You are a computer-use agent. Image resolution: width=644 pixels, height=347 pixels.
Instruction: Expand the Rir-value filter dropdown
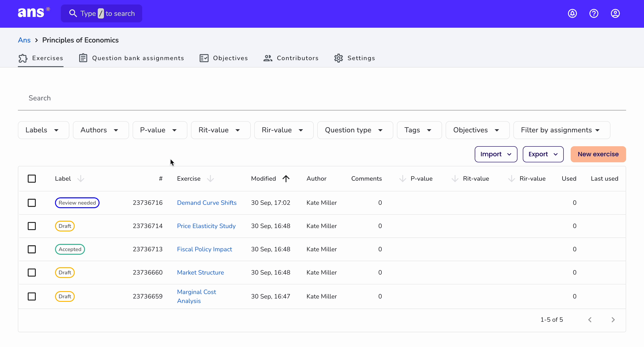284,130
